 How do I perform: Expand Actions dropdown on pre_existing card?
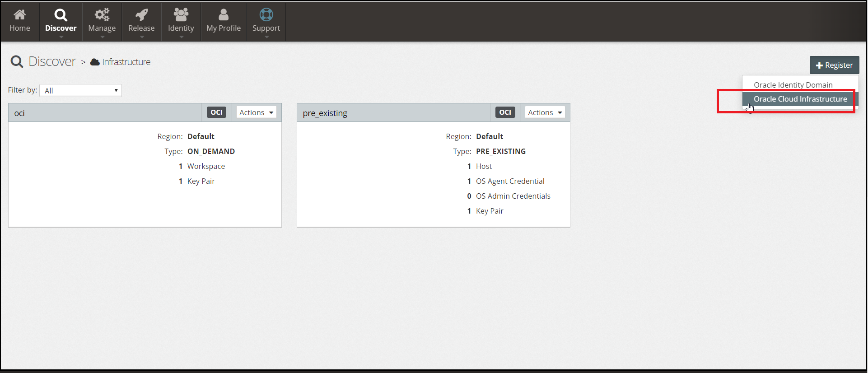[x=545, y=112]
